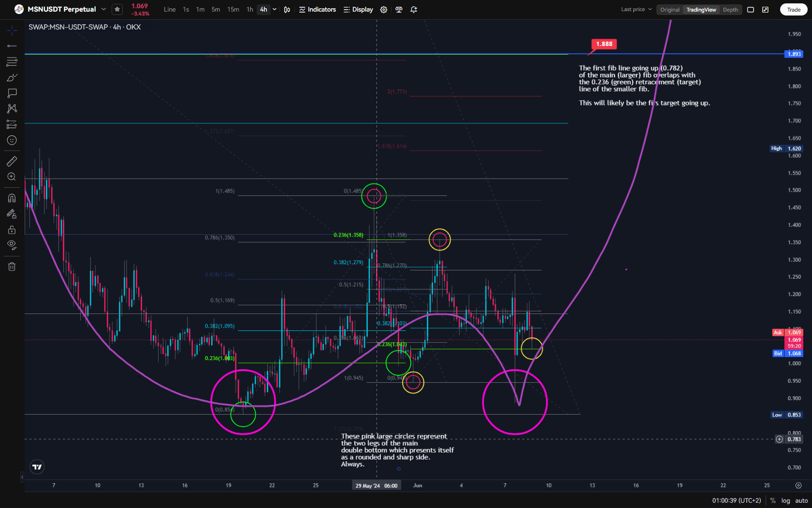Click the Ask 1.069 price label
The height and width of the screenshot is (508, 812).
point(787,332)
